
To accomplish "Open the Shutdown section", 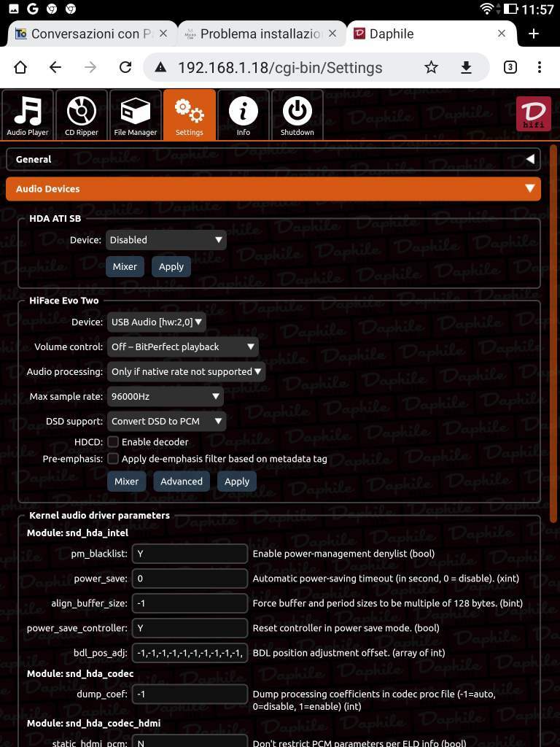I will tap(297, 115).
